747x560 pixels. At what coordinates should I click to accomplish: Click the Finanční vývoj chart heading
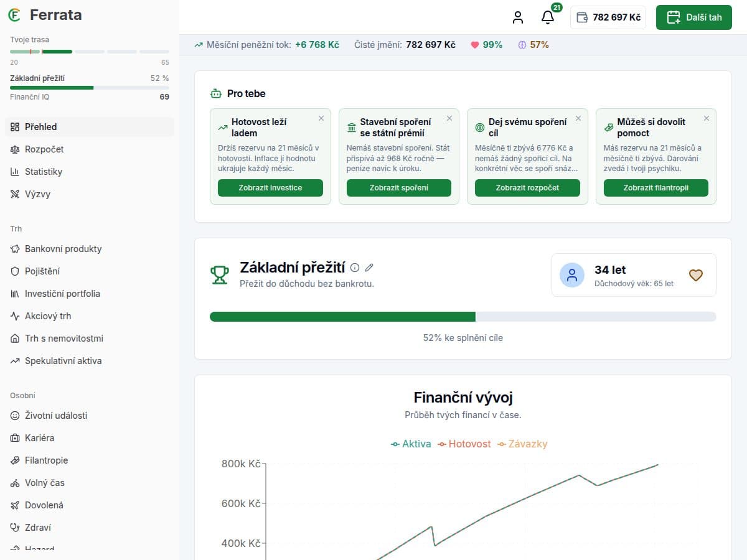[x=463, y=398]
